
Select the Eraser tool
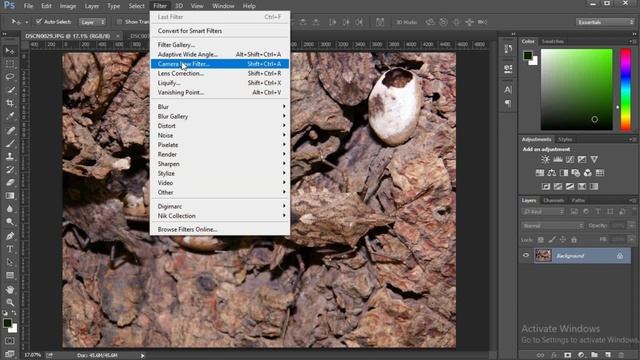tap(10, 182)
